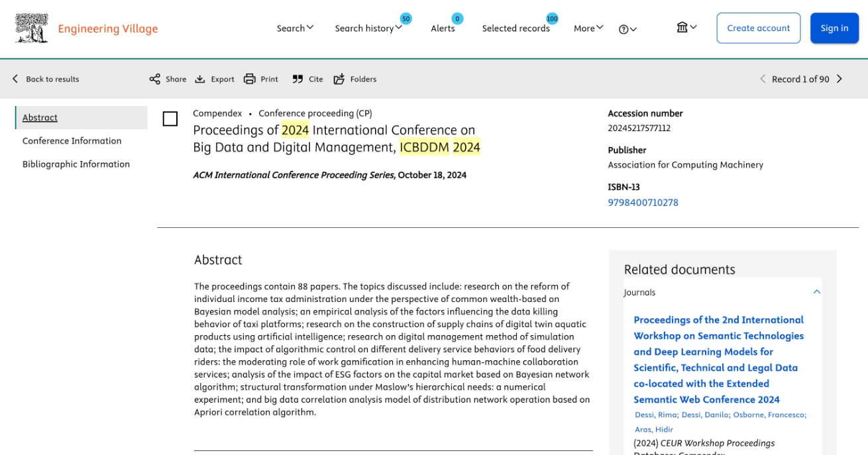Open the Engineering Village home link

coord(108,28)
